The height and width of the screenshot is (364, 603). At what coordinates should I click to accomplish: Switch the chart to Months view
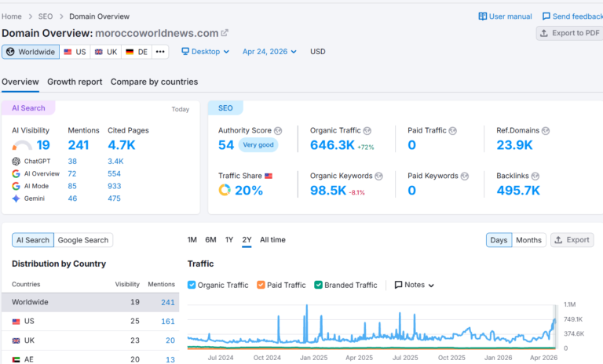(528, 240)
